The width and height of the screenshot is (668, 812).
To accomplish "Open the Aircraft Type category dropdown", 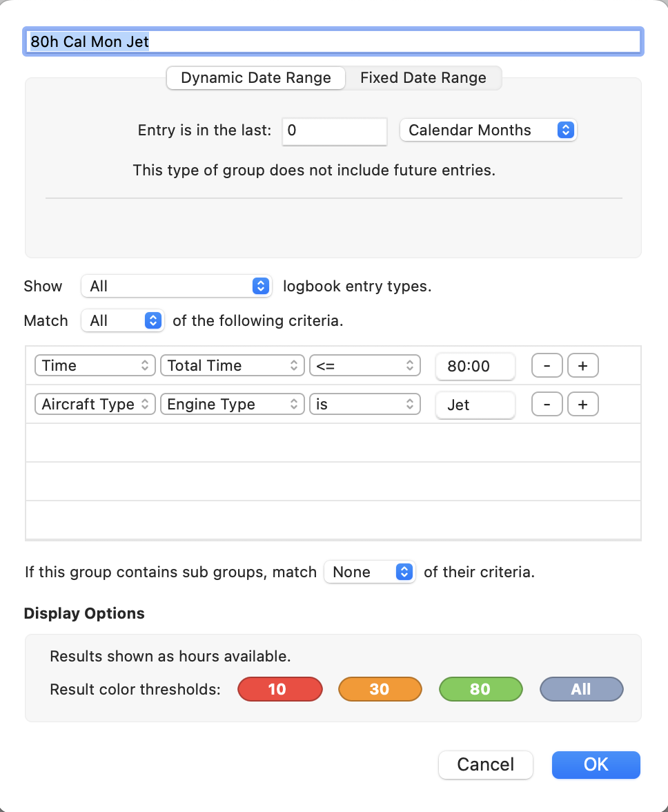I will [95, 405].
